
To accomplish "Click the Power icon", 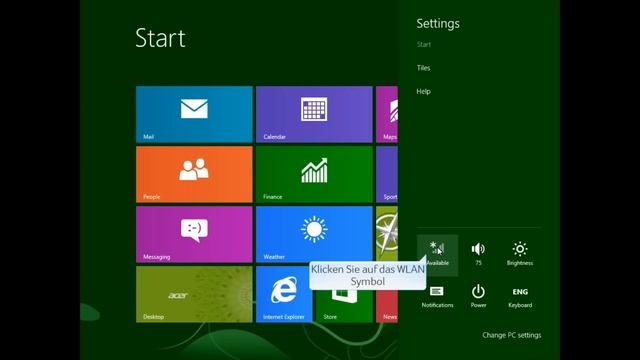I will coord(478,297).
